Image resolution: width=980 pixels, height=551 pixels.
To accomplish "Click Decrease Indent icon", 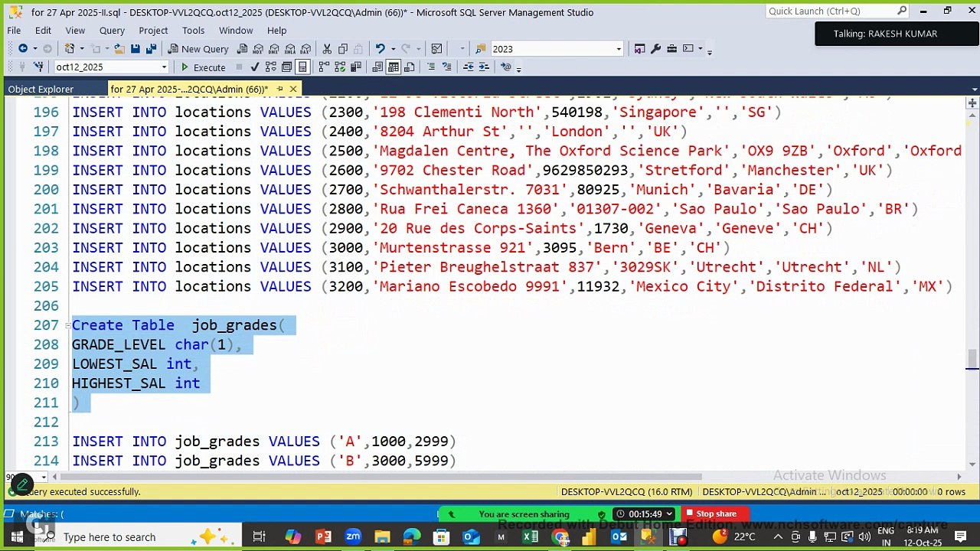I will (x=469, y=67).
